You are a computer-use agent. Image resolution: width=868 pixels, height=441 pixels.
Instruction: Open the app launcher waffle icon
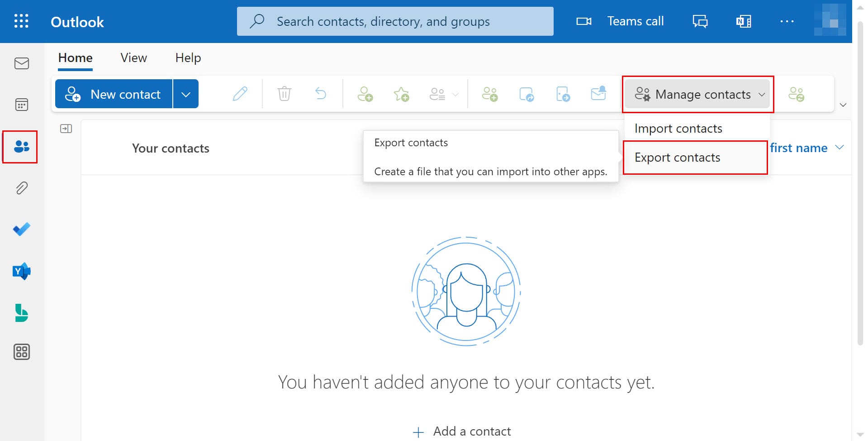21,21
